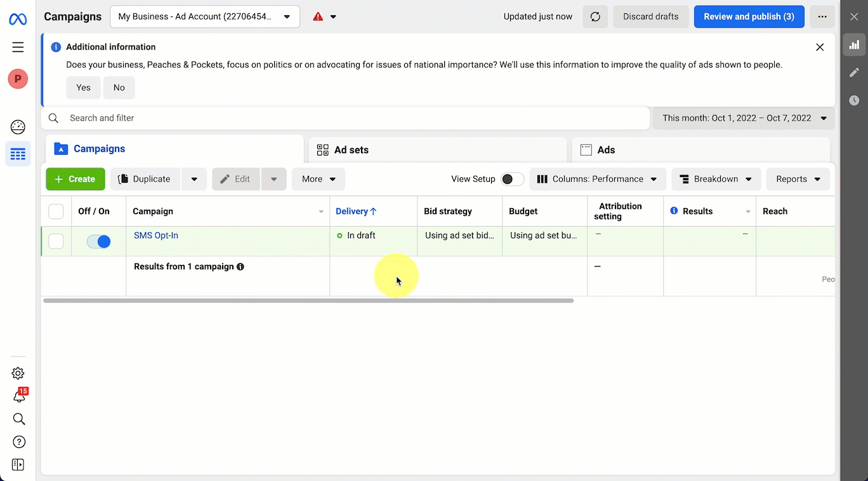Enable the View Setup toggle
This screenshot has height=481, width=868.
pyautogui.click(x=512, y=179)
